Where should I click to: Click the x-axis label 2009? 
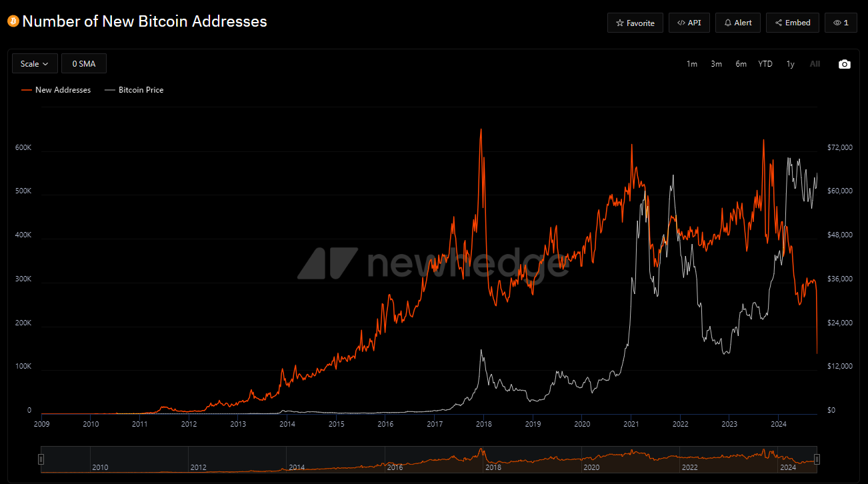(41, 423)
